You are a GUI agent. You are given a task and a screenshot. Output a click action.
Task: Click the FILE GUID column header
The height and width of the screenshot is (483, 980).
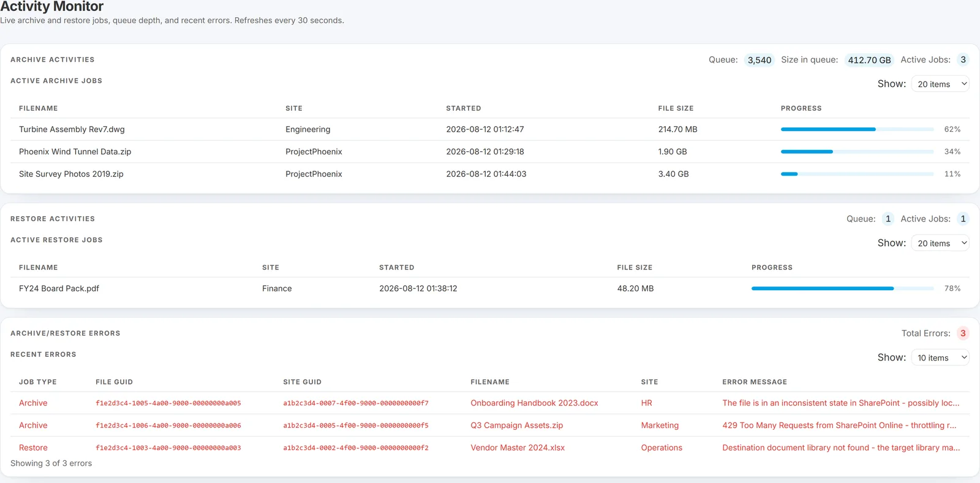pyautogui.click(x=114, y=382)
